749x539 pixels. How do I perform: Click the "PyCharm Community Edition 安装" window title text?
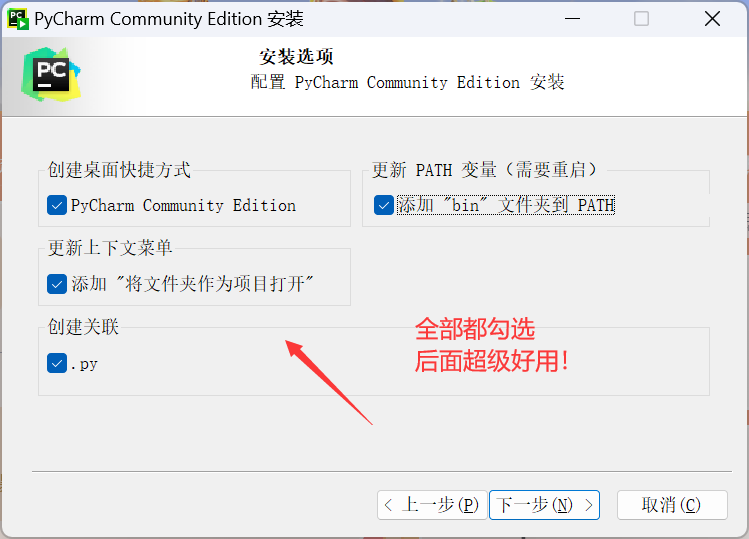[169, 19]
